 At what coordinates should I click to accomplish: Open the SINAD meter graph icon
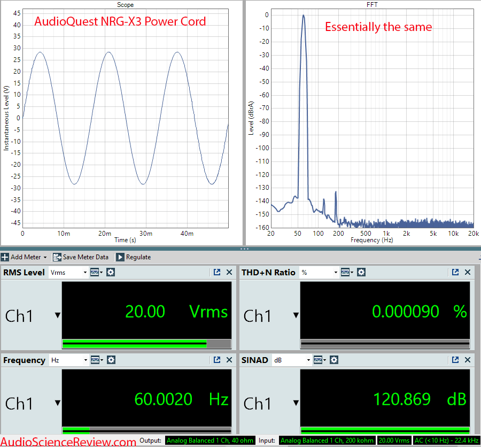coord(320,360)
